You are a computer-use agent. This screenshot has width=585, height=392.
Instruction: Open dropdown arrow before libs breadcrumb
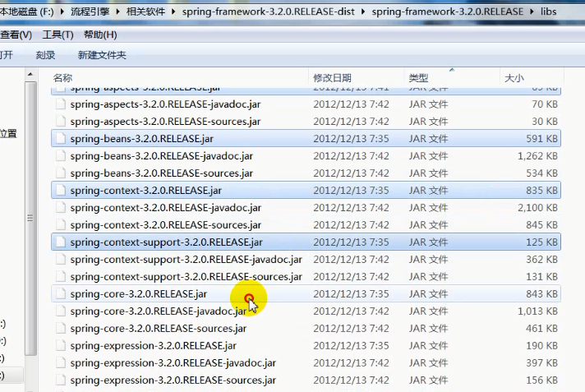[x=532, y=12]
